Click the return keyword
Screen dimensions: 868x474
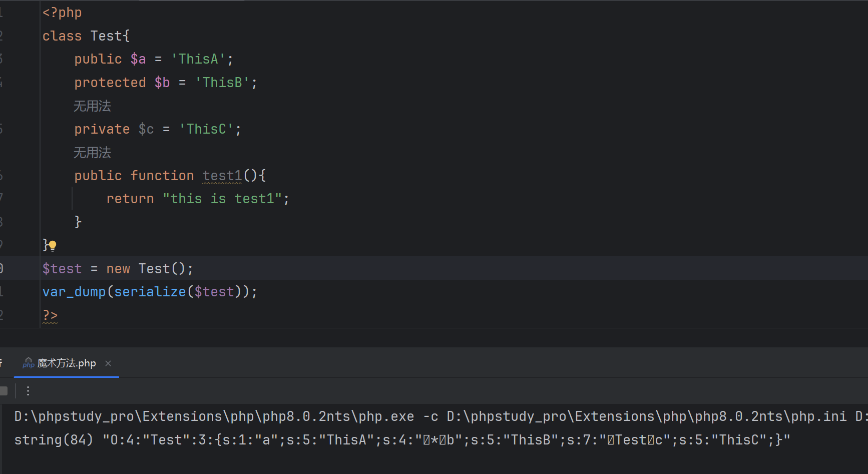pos(130,199)
